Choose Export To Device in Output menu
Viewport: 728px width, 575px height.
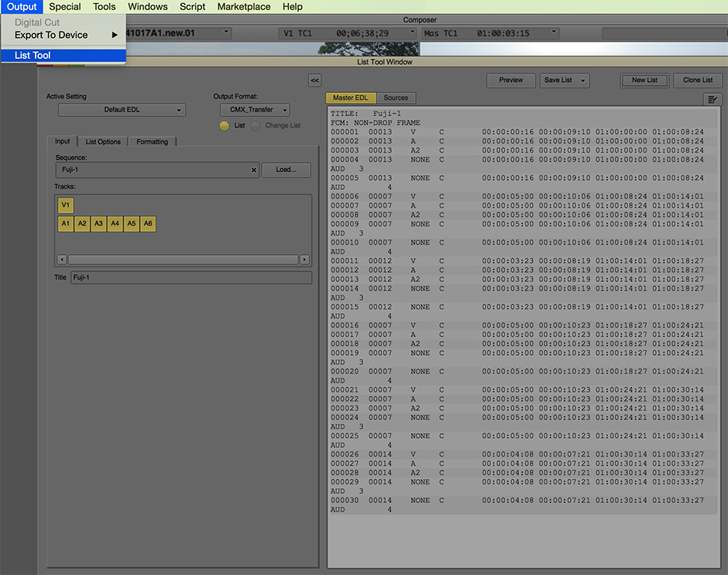coord(64,35)
